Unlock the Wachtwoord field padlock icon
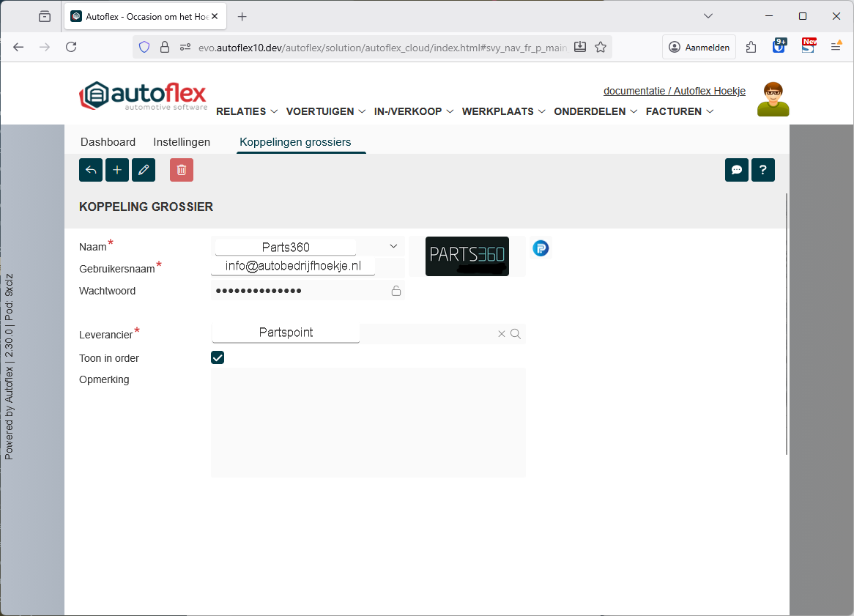The image size is (854, 616). pyautogui.click(x=396, y=291)
